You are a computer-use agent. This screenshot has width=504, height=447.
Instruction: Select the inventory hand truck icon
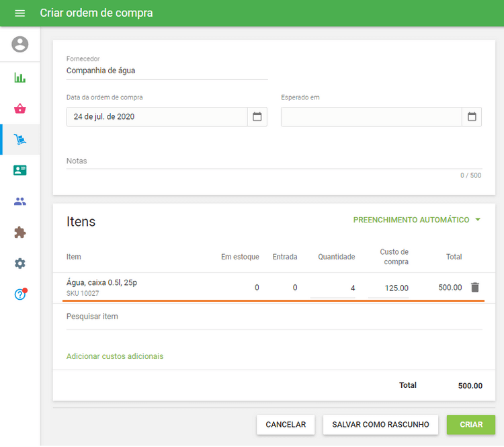click(20, 140)
